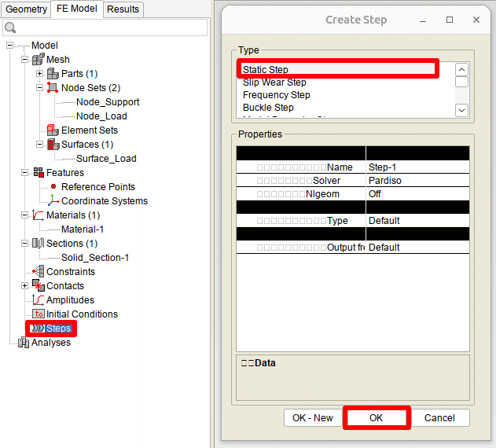Image resolution: width=496 pixels, height=448 pixels.
Task: Click the Surfaces (1) icon
Action: (x=53, y=145)
